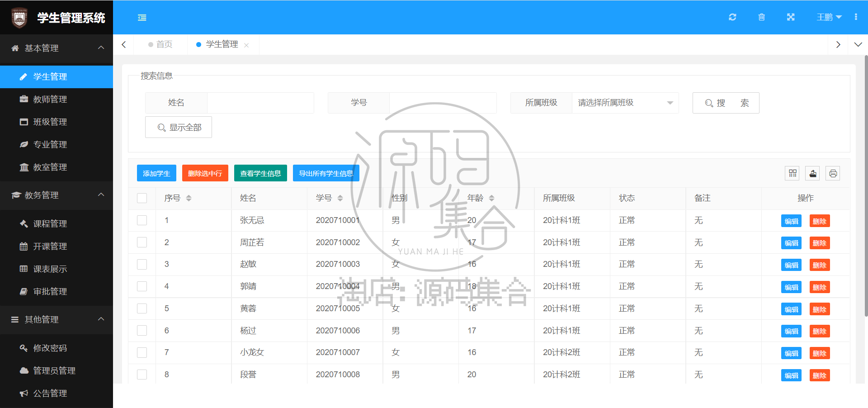The image size is (868, 408).
Task: Click the 搜索 button
Action: tap(726, 103)
